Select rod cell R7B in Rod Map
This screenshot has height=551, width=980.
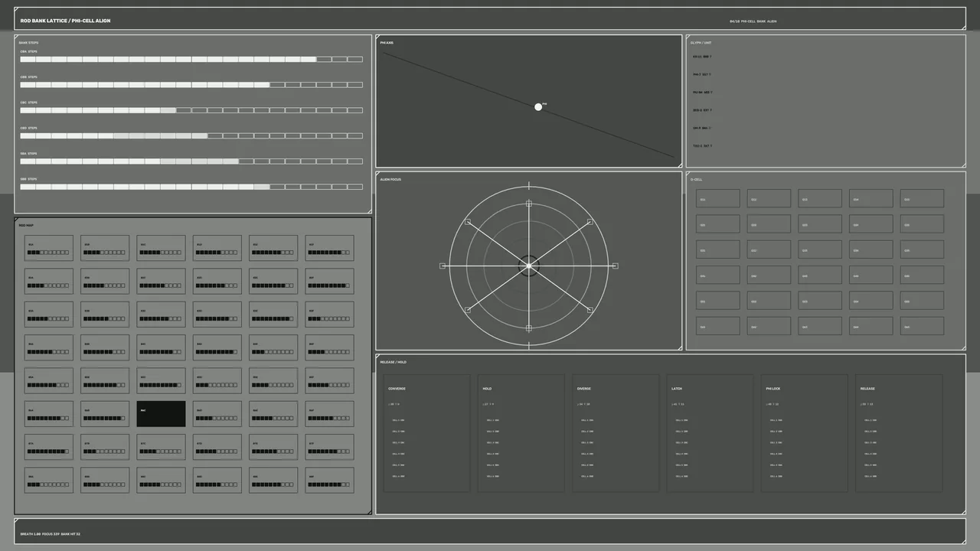coord(105,448)
